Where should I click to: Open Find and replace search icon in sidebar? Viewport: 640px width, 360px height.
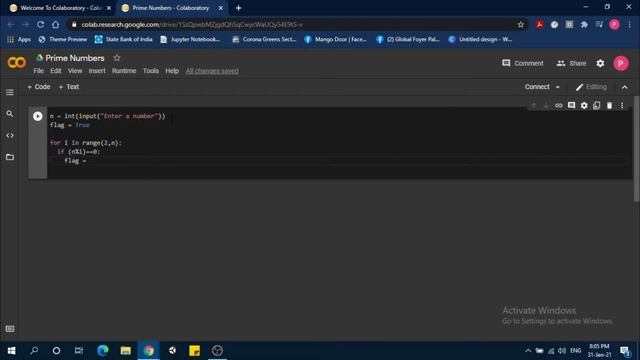[x=10, y=114]
